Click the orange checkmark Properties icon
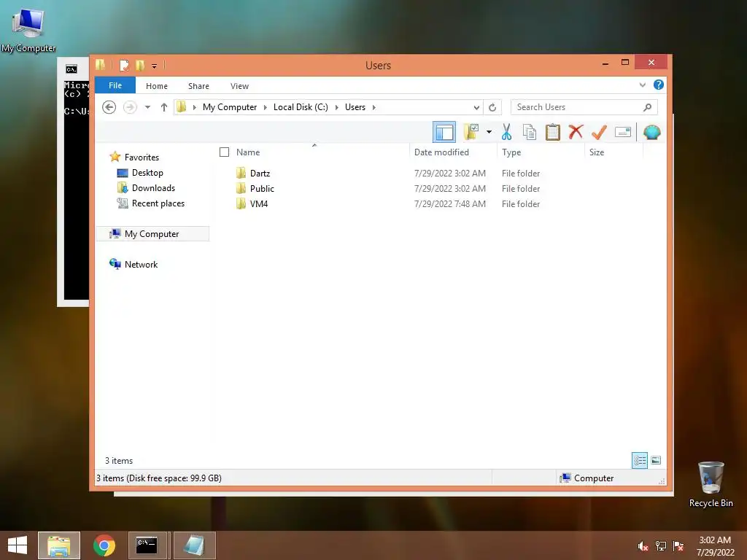 pyautogui.click(x=599, y=132)
